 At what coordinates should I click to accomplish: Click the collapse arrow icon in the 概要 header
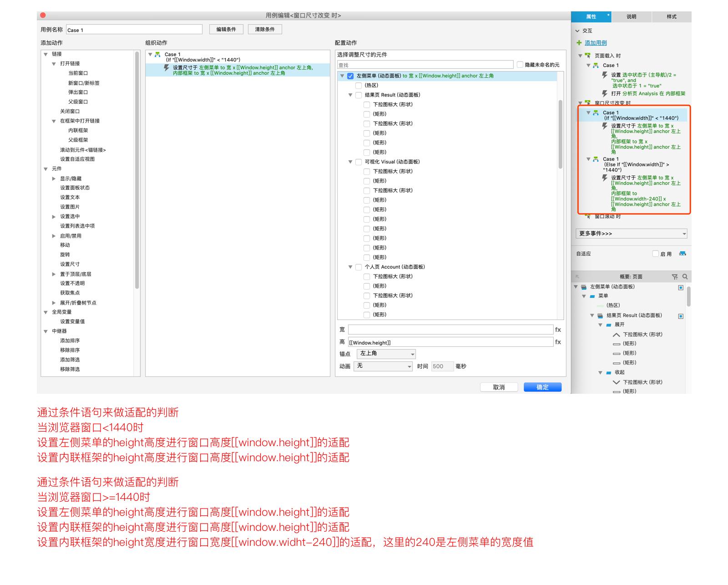[577, 277]
